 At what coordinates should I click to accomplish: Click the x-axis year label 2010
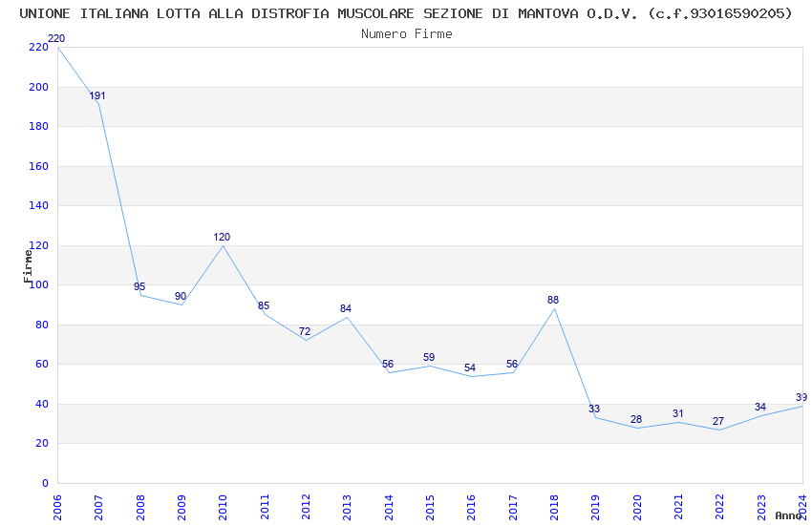tap(224, 507)
